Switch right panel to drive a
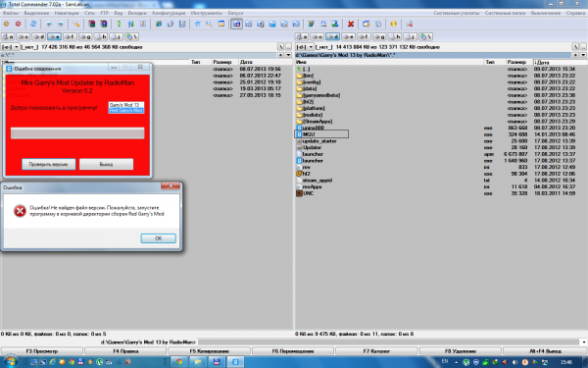This screenshot has width=588, height=368. (x=302, y=37)
